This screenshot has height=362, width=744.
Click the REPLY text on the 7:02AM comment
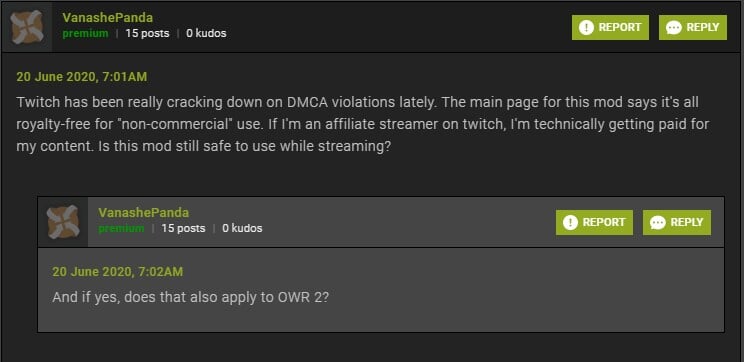(687, 223)
